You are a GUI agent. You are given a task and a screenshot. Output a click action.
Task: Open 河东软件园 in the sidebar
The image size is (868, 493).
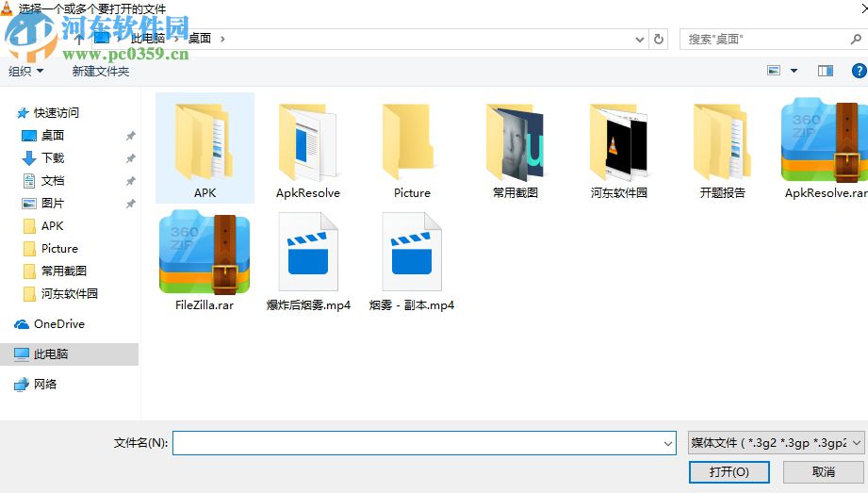(60, 293)
